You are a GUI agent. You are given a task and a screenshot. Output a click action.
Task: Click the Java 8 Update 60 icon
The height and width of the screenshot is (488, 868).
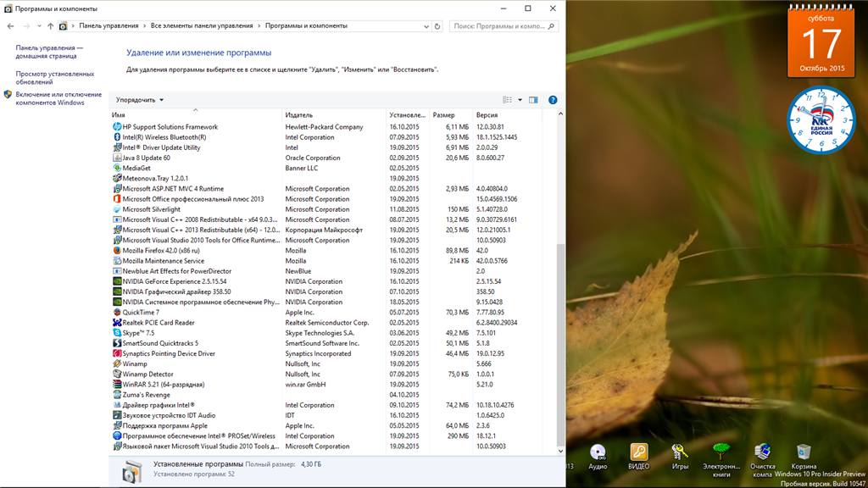(x=117, y=158)
